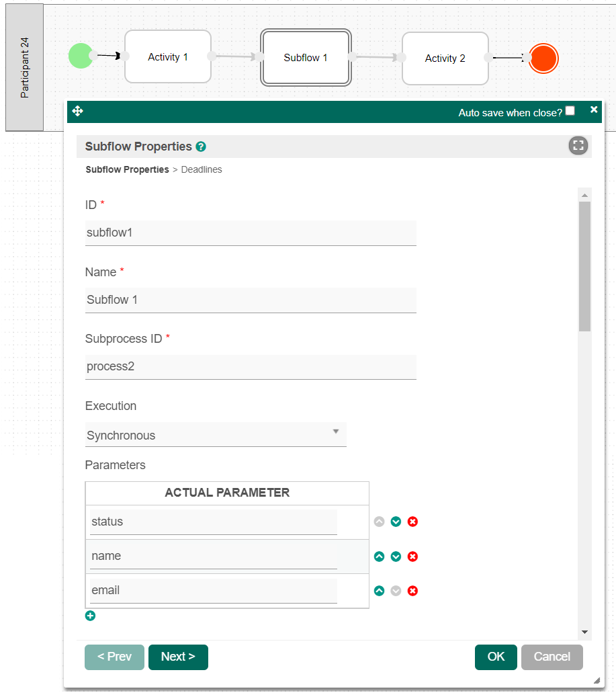This screenshot has width=616, height=697.
Task: Open the Execution dropdown
Action: [215, 435]
